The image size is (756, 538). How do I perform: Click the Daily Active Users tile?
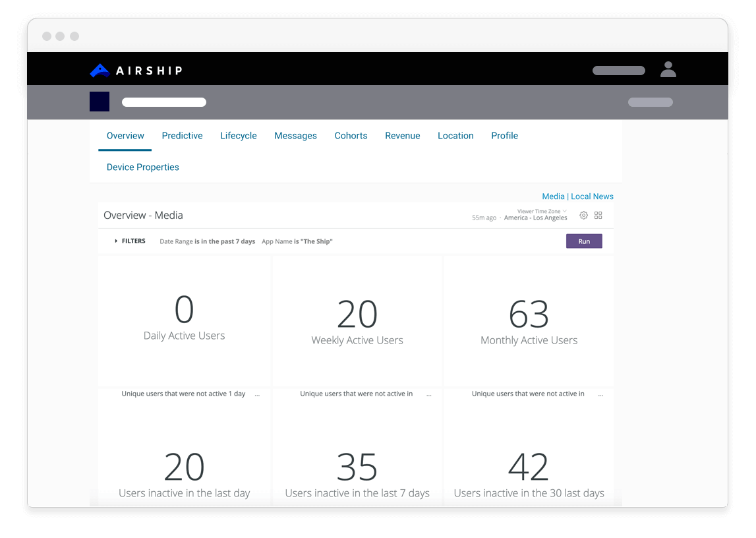[x=185, y=320]
